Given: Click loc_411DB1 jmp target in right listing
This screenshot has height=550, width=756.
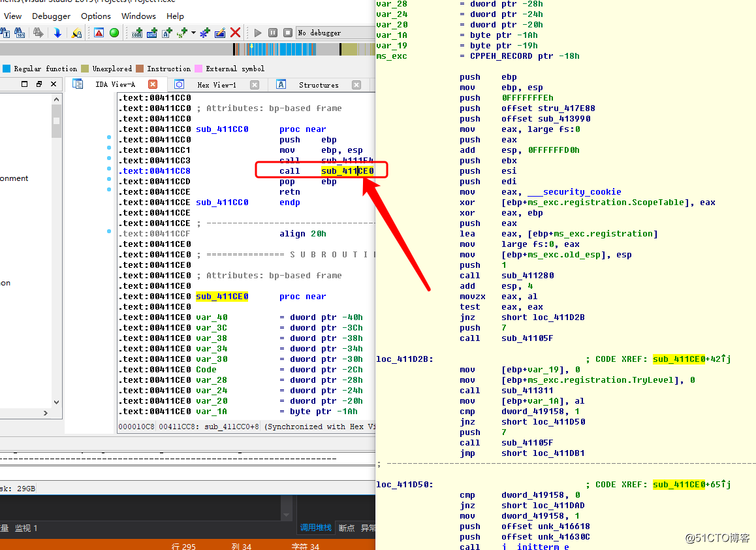Looking at the screenshot, I should (x=559, y=453).
